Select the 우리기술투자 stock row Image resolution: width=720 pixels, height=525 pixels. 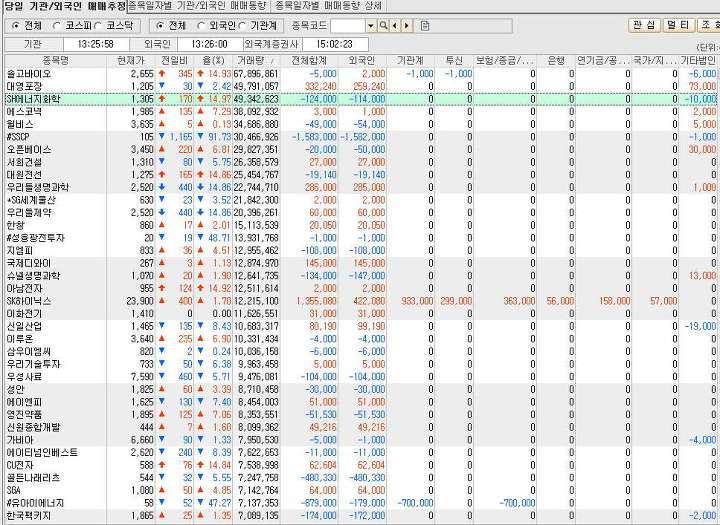pos(361,364)
